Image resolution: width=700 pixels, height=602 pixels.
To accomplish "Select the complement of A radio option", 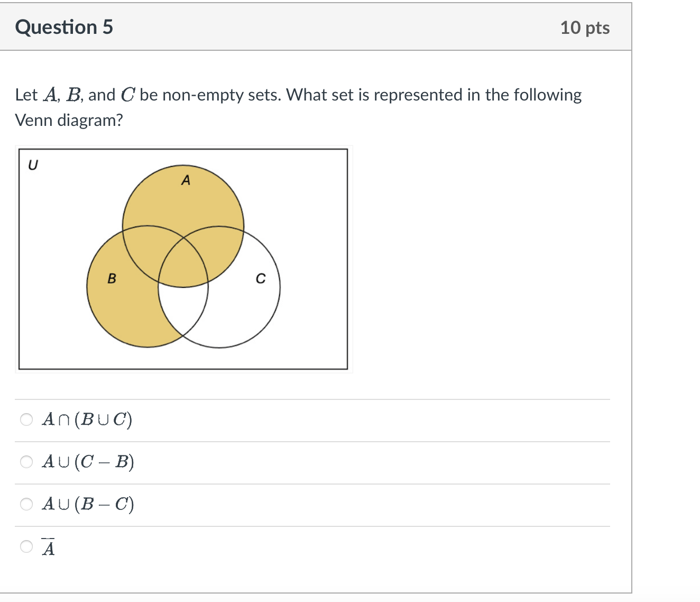I will coord(26,546).
